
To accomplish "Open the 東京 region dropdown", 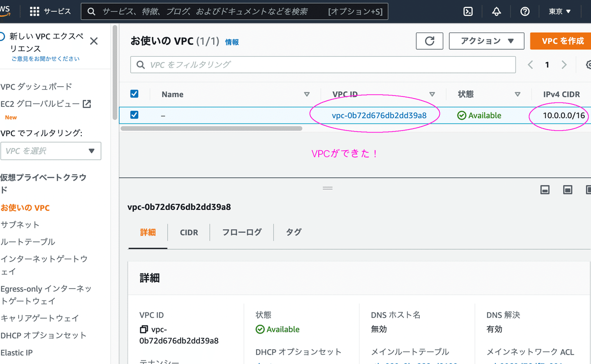I will point(560,11).
